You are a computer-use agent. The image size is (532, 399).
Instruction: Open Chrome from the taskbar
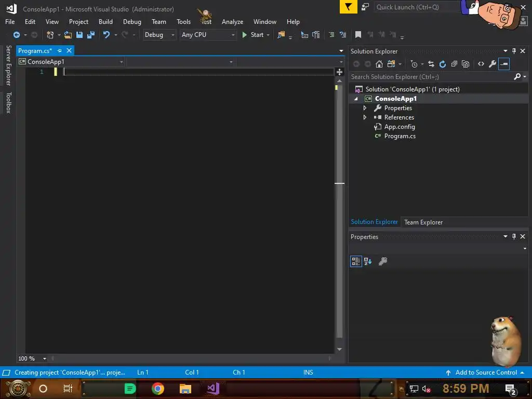[158, 389]
